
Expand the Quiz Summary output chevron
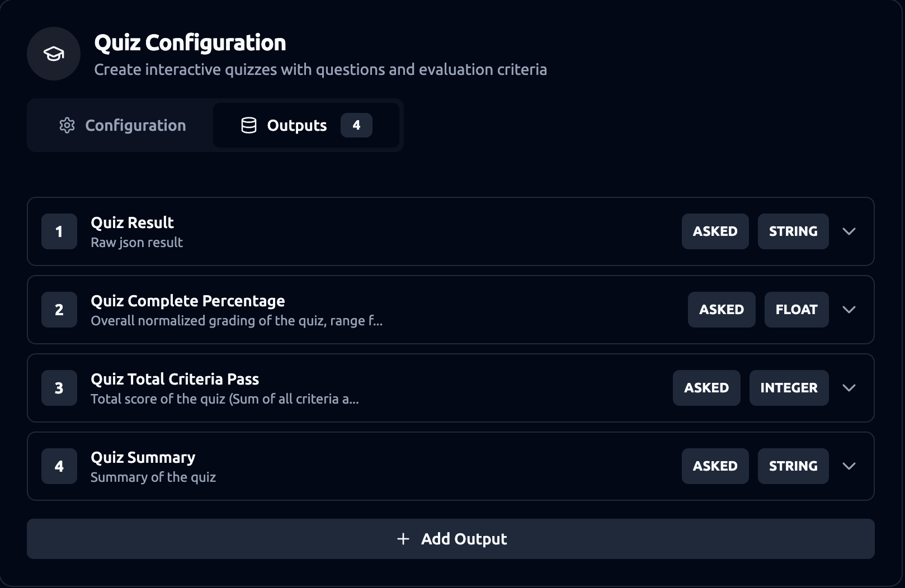pyautogui.click(x=849, y=466)
